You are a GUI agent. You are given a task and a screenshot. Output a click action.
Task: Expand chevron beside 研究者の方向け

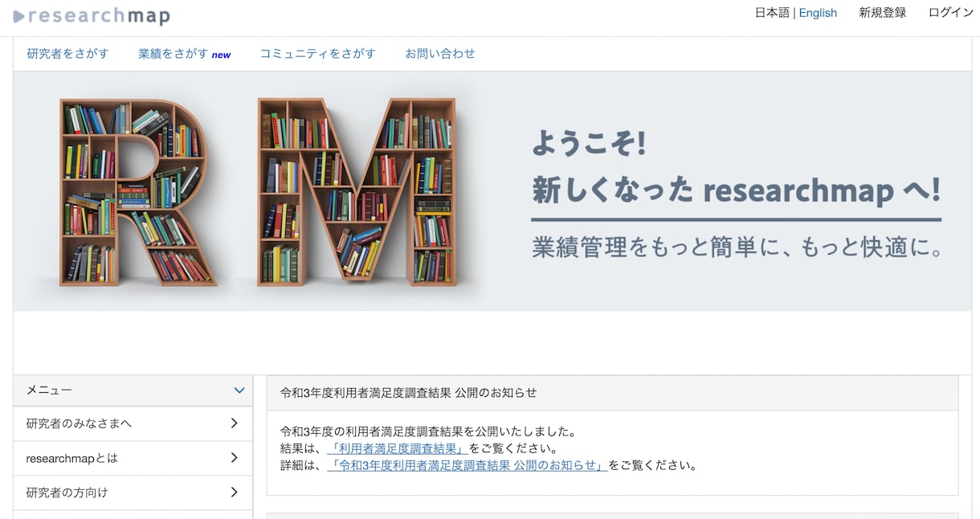(x=234, y=492)
